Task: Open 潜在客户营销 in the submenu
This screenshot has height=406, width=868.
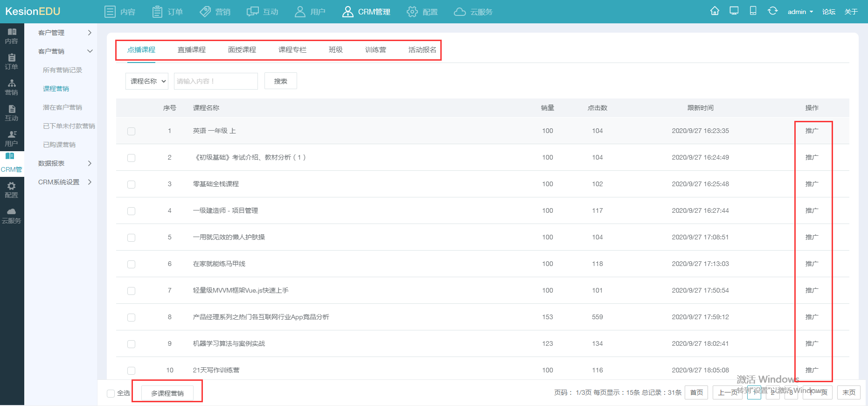Action: point(62,107)
